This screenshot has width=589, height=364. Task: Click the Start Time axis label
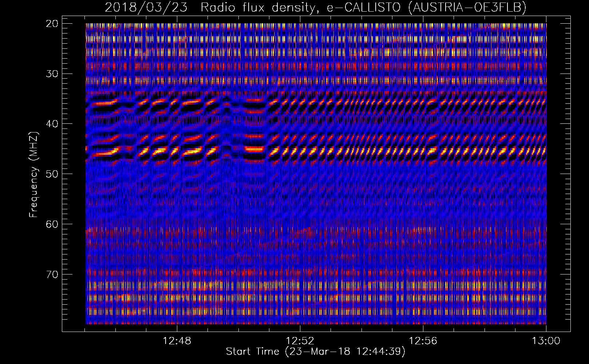click(x=316, y=352)
